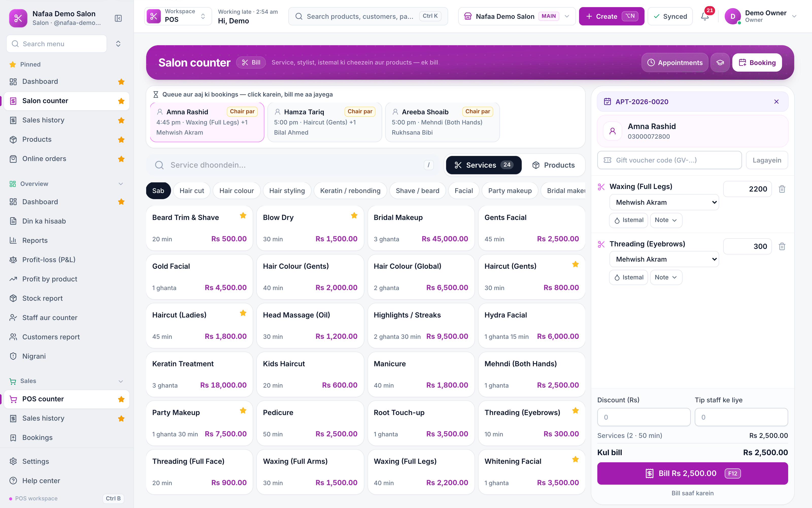Change stylist for Threading (Eyebrows)
The height and width of the screenshot is (508, 812).
click(664, 259)
